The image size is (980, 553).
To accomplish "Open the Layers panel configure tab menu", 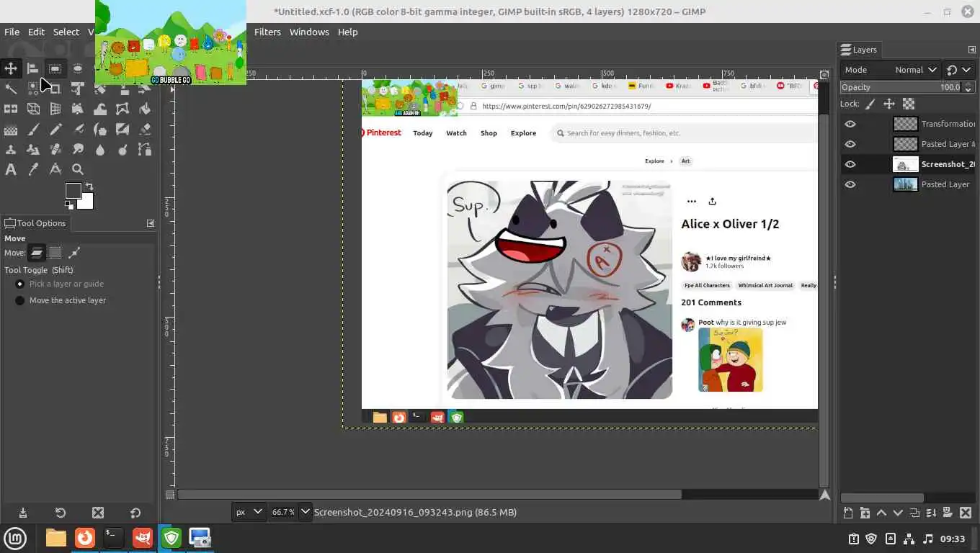I will pyautogui.click(x=971, y=50).
